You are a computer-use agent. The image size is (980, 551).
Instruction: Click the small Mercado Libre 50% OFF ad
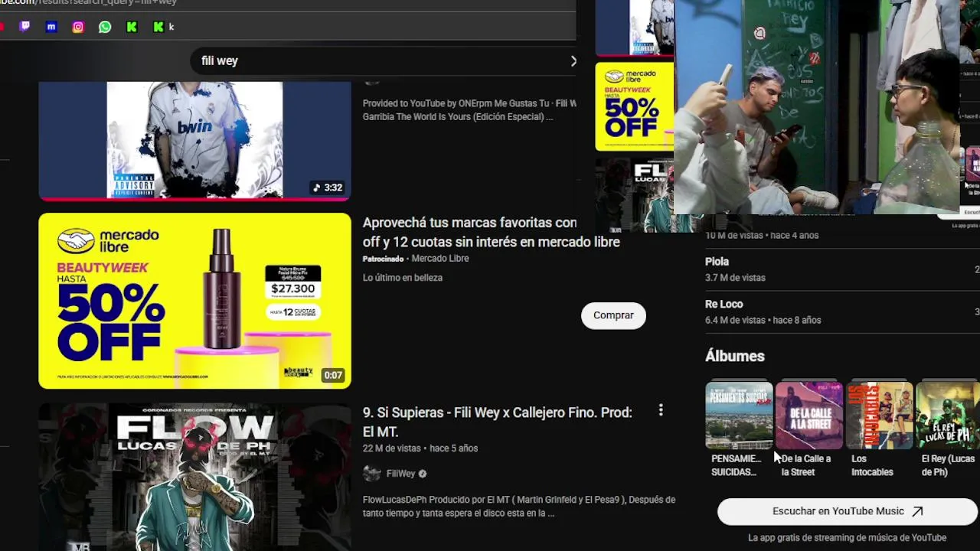coord(634,106)
